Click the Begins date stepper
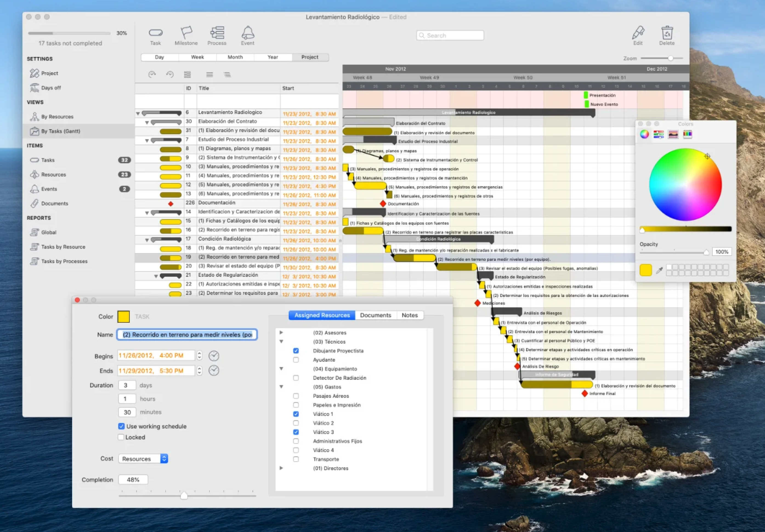 199,356
